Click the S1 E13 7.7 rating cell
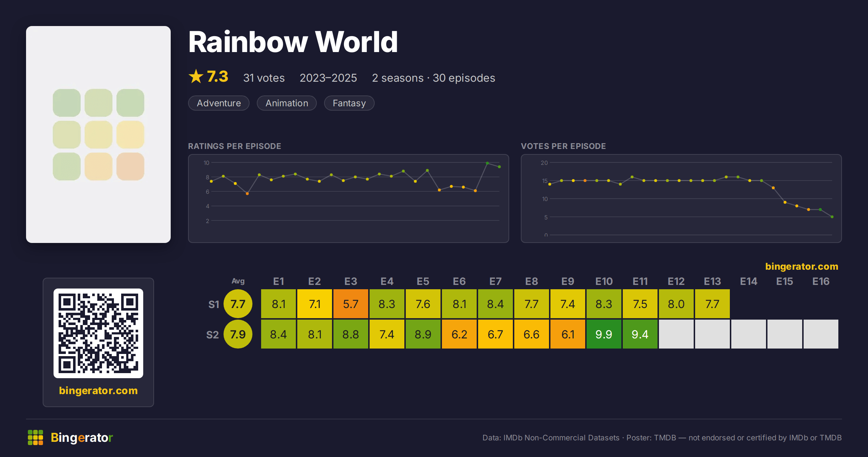 point(712,304)
